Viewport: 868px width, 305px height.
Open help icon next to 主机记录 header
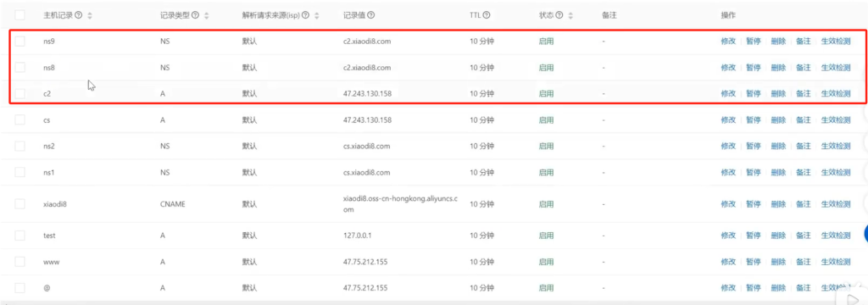(x=79, y=15)
